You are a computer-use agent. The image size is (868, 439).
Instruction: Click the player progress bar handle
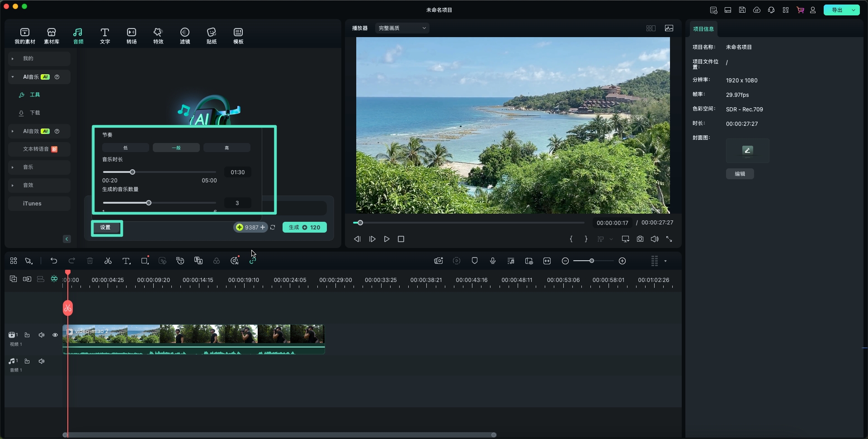[x=360, y=223]
